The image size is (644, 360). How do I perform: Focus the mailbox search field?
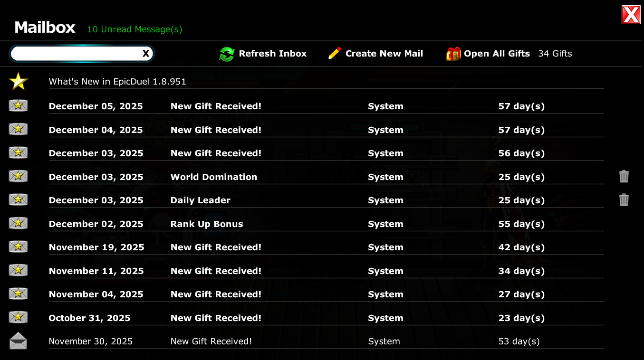(x=75, y=54)
